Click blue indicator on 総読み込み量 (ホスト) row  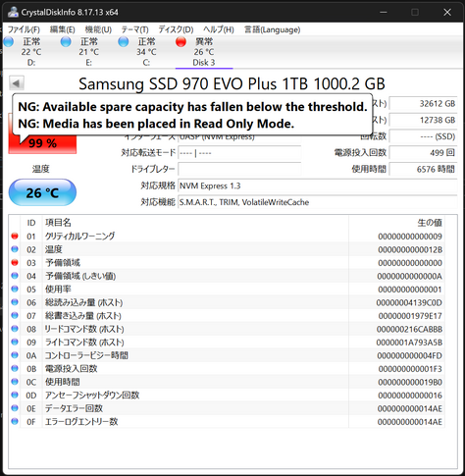(x=15, y=302)
